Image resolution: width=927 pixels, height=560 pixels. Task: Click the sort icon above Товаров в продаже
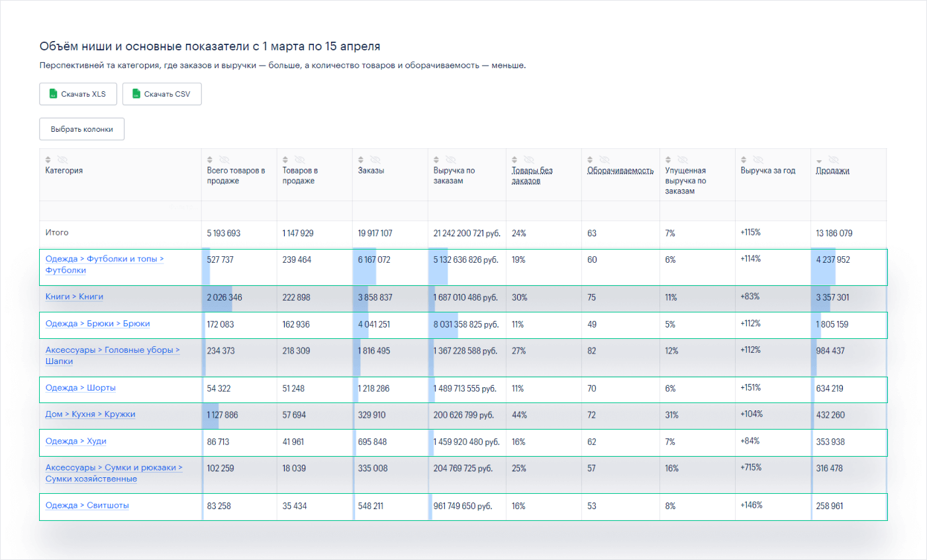(x=286, y=159)
